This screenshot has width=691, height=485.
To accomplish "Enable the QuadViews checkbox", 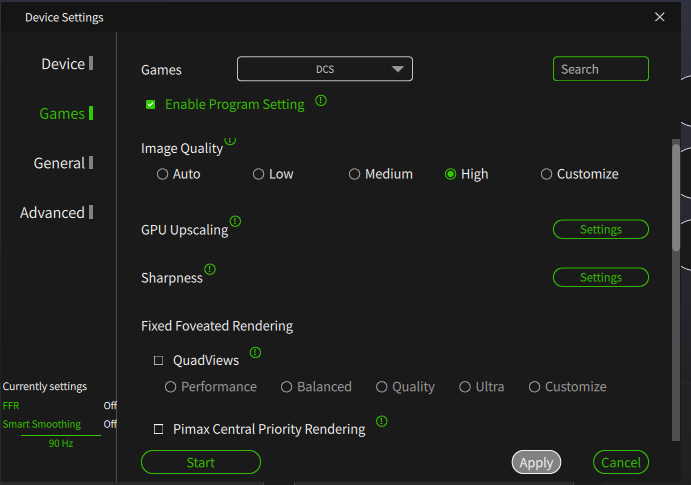I will (x=159, y=361).
